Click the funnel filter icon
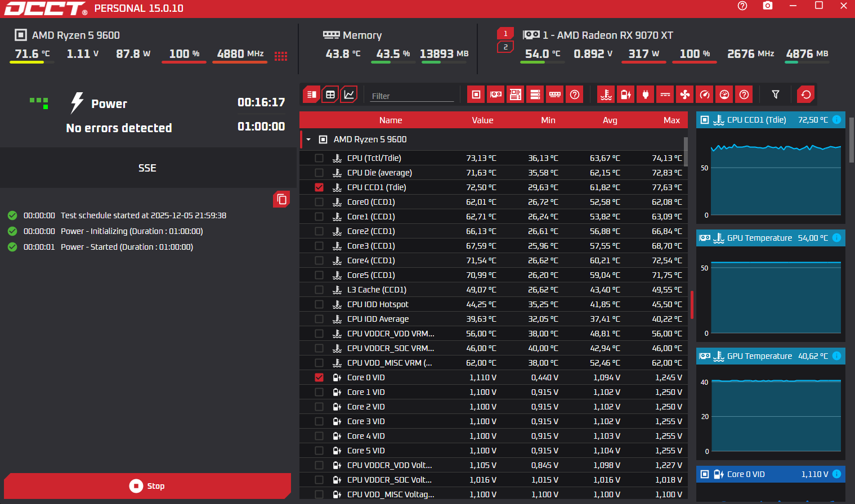The width and height of the screenshot is (855, 504). pyautogui.click(x=776, y=94)
